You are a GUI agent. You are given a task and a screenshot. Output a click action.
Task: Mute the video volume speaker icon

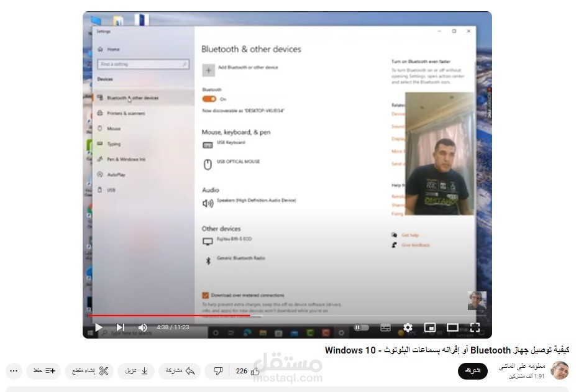click(142, 327)
